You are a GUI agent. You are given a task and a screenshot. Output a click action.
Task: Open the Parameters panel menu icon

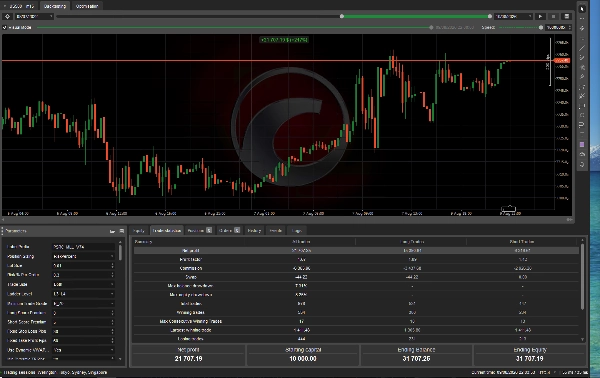click(x=122, y=231)
